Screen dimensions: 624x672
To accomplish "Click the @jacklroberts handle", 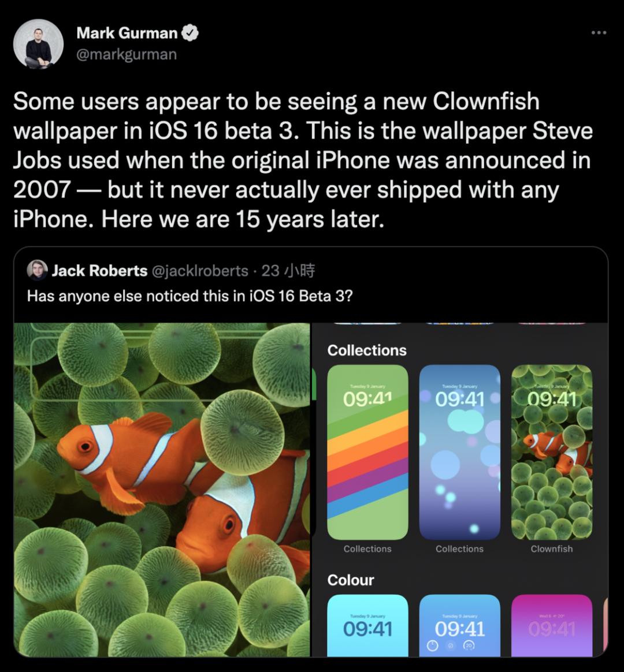I will pos(200,271).
